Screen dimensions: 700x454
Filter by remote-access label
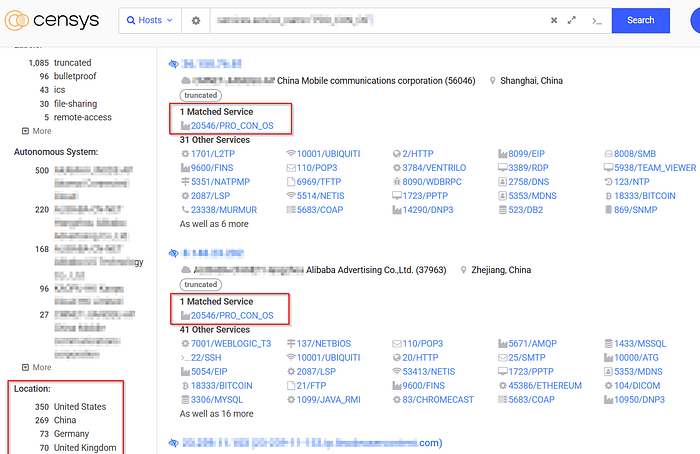tap(83, 117)
